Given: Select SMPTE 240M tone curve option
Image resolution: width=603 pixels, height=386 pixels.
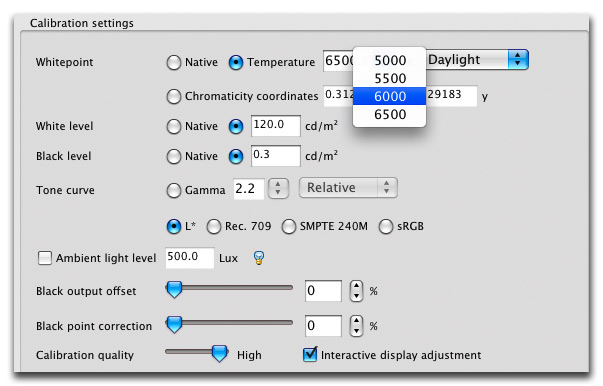Looking at the screenshot, I should click(288, 226).
